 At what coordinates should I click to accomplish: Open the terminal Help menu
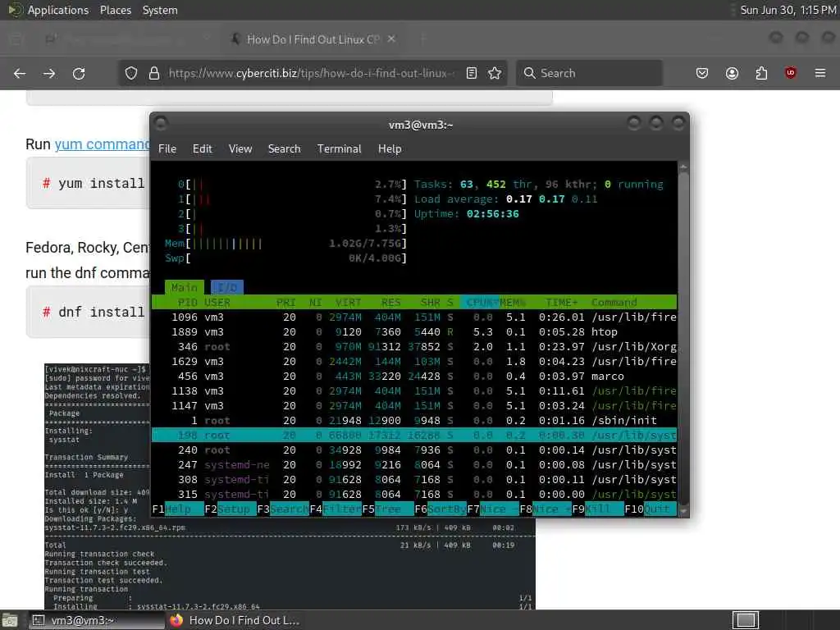[390, 149]
